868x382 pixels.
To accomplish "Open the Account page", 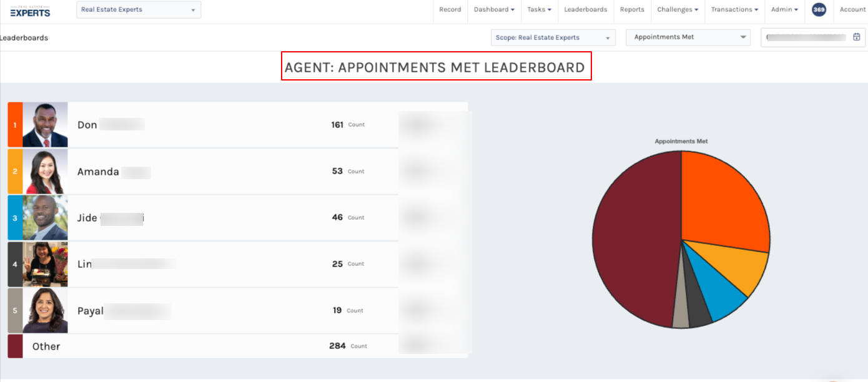I will [x=852, y=10].
